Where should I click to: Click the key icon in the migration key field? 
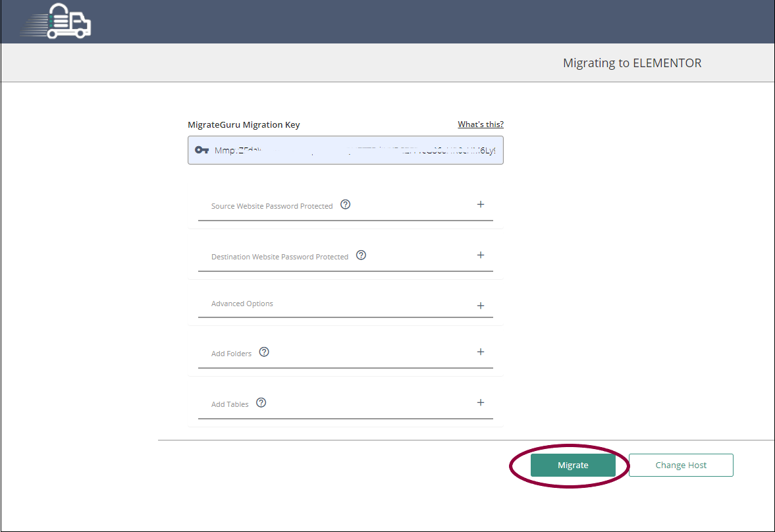[201, 149]
